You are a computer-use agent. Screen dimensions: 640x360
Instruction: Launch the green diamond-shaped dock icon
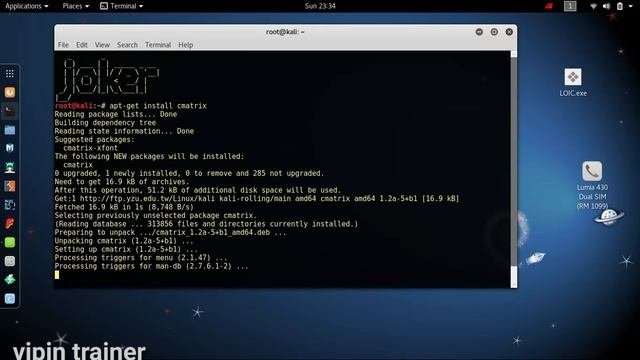pyautogui.click(x=10, y=280)
